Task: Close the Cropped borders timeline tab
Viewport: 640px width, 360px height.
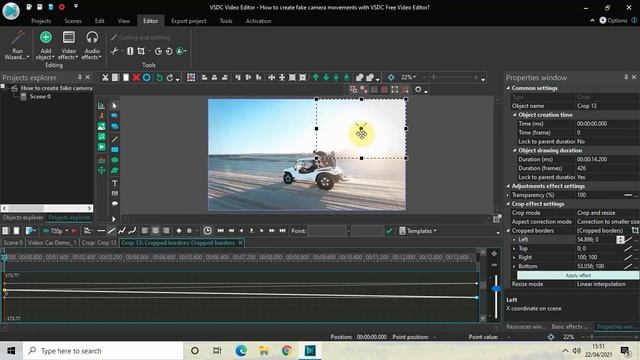Action: point(240,243)
